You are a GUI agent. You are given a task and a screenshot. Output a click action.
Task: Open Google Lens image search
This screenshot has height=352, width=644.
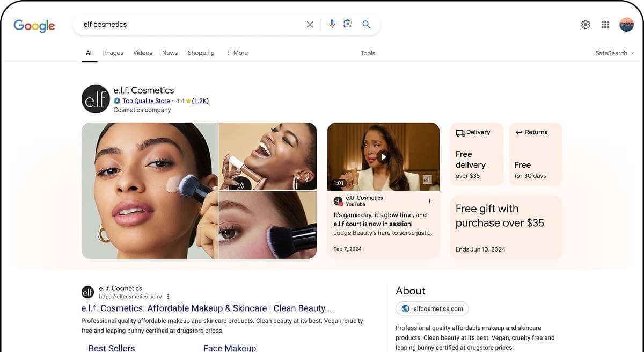pos(348,24)
